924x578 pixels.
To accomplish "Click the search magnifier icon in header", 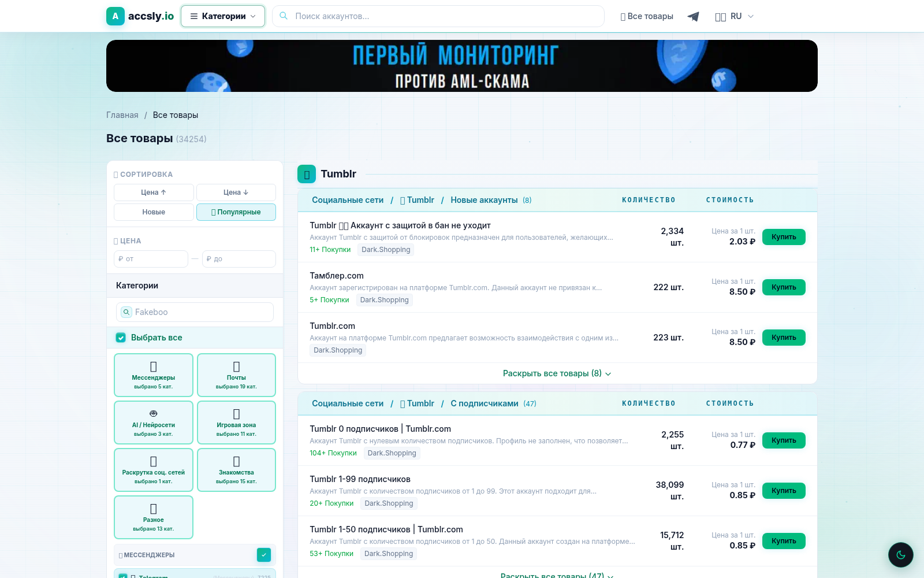I will [x=284, y=16].
